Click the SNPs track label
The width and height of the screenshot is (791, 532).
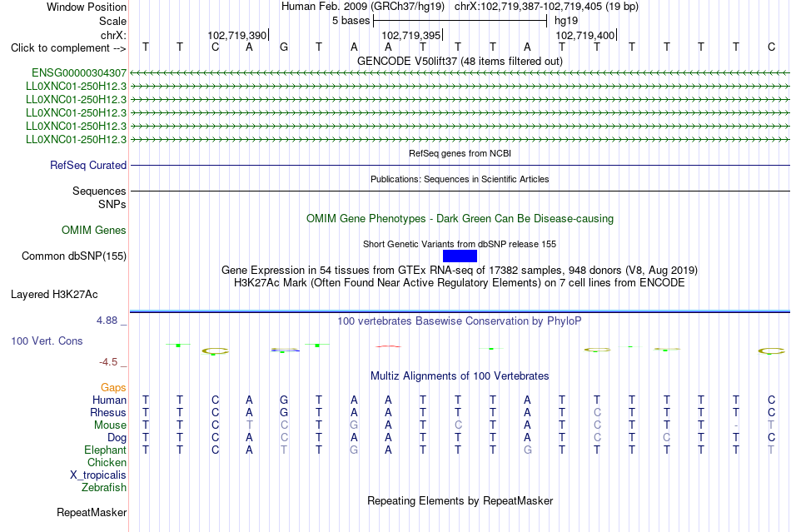112,205
